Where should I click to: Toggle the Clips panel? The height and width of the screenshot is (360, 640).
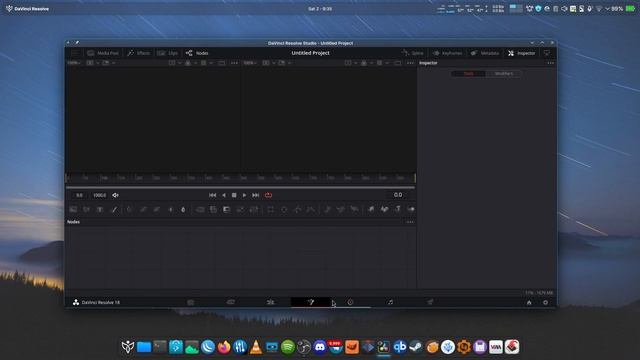coord(168,53)
